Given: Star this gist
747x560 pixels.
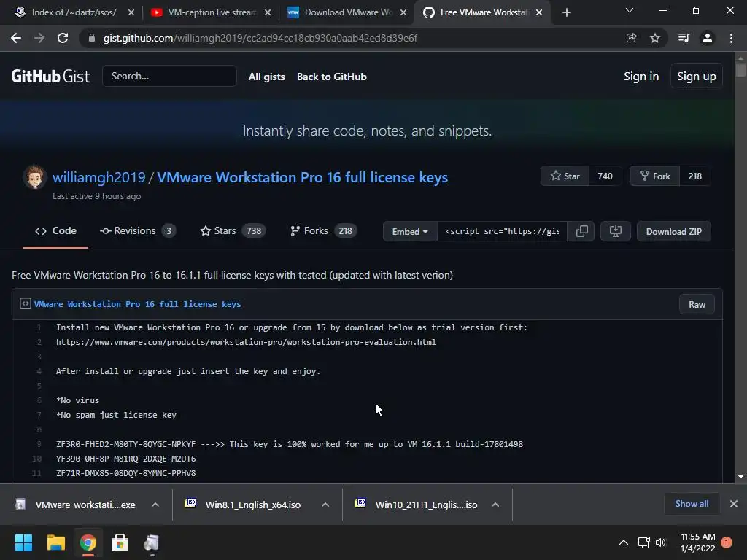Looking at the screenshot, I should tap(565, 176).
